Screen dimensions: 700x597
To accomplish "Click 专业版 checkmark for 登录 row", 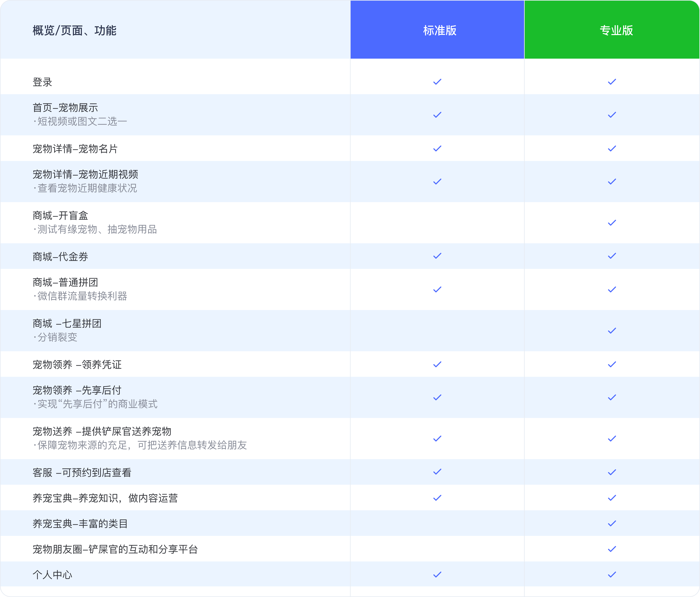I will (612, 82).
